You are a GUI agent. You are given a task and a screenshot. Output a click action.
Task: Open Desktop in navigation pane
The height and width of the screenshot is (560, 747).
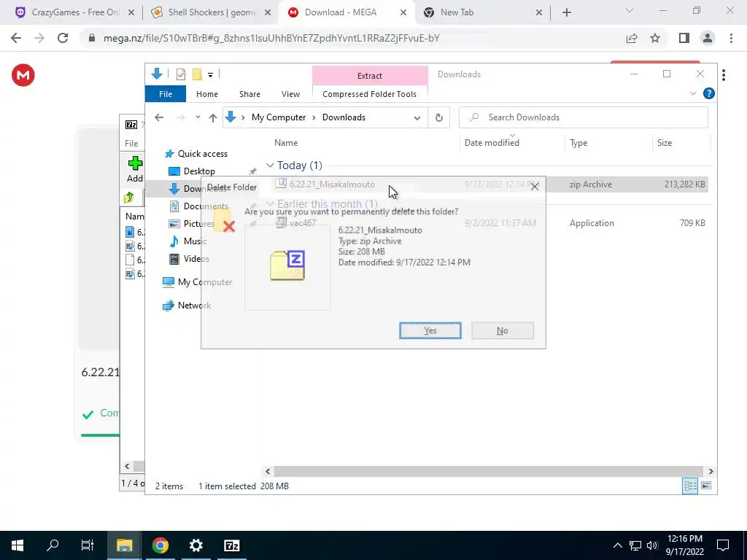199,171
